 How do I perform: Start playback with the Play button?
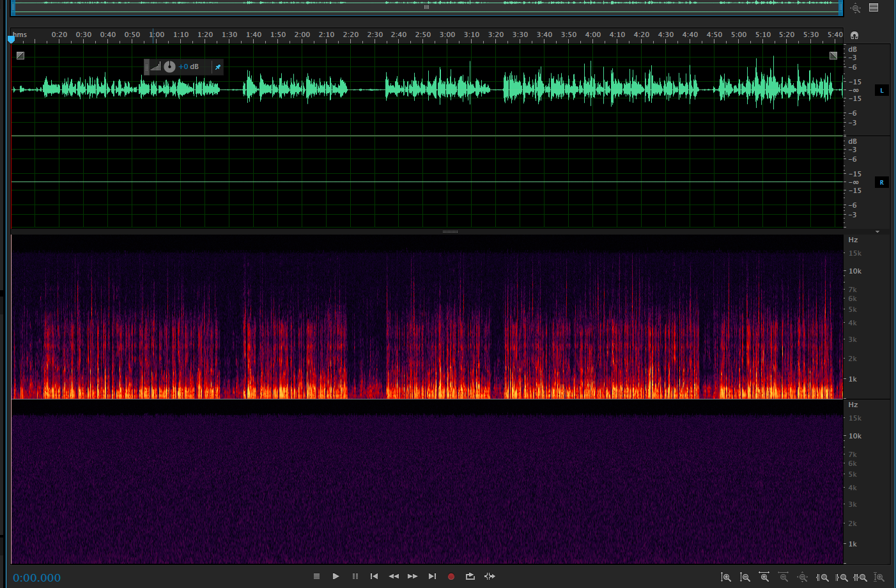[x=336, y=576]
